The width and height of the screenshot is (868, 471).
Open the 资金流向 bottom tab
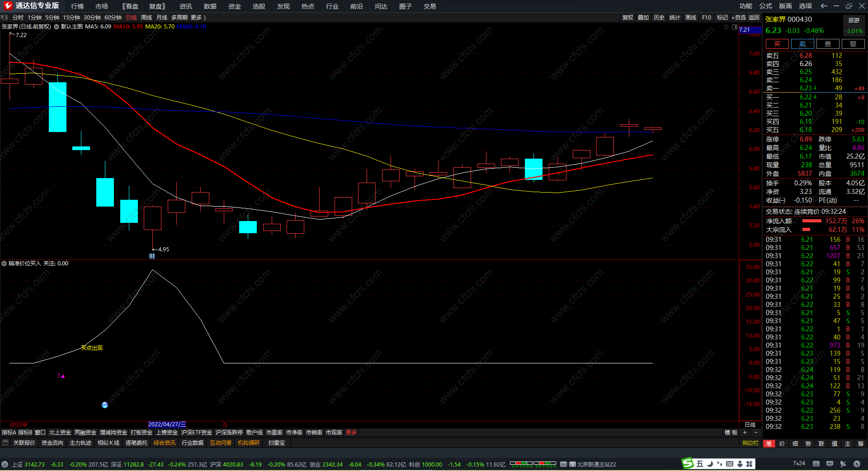click(x=52, y=443)
